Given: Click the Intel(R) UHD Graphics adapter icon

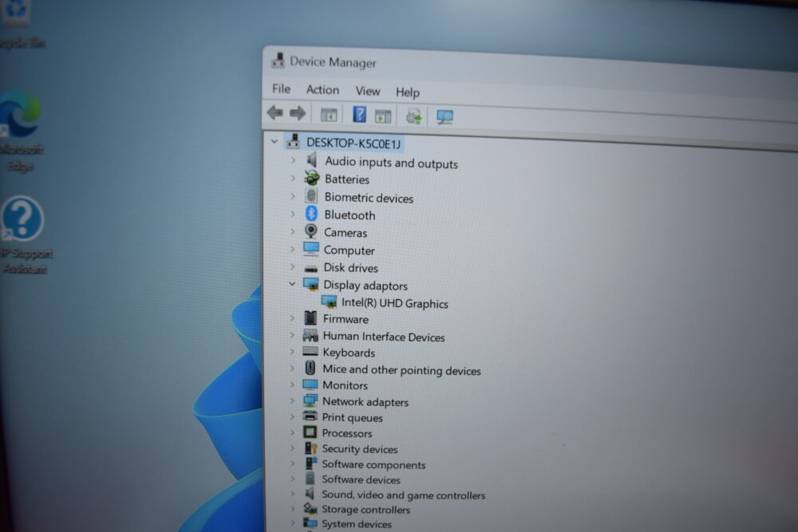Looking at the screenshot, I should pyautogui.click(x=330, y=302).
